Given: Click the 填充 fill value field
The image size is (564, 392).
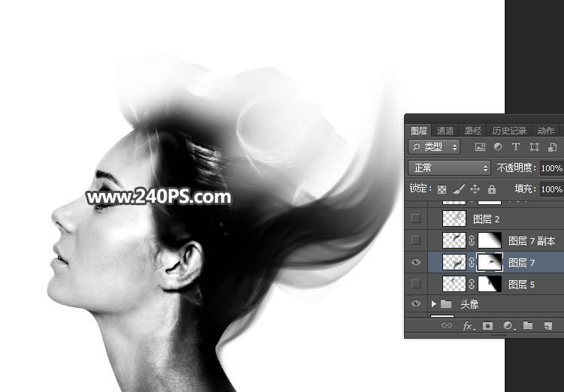Looking at the screenshot, I should click(x=552, y=188).
